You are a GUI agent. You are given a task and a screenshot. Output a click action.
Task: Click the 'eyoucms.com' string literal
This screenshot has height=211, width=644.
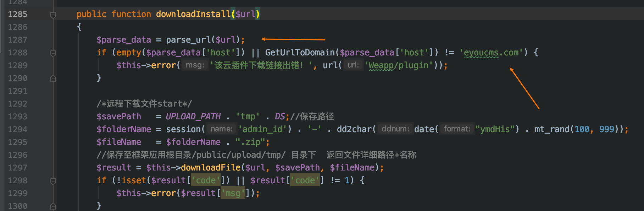coord(491,53)
